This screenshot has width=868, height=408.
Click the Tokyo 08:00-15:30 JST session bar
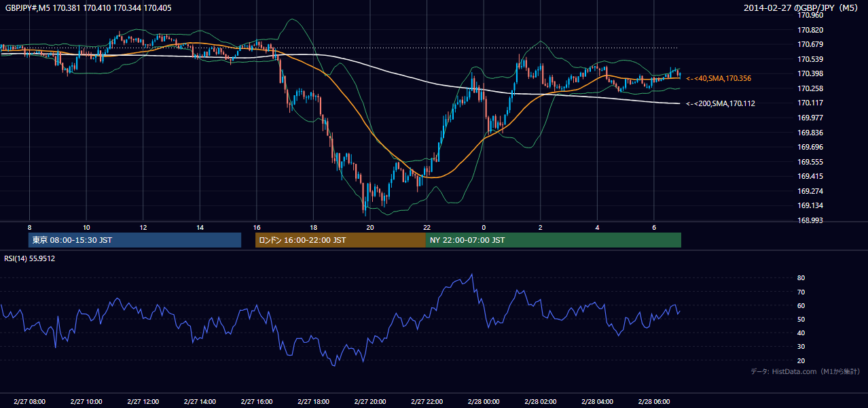point(135,240)
